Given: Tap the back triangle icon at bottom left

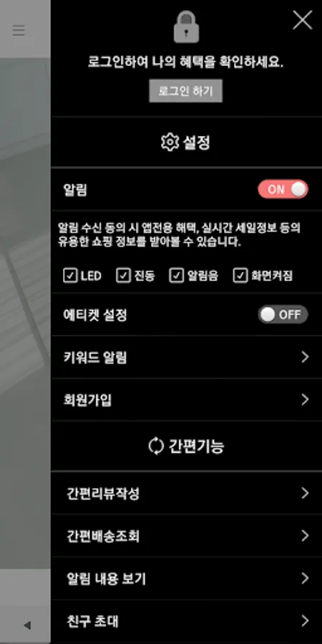Looking at the screenshot, I should tap(27, 625).
